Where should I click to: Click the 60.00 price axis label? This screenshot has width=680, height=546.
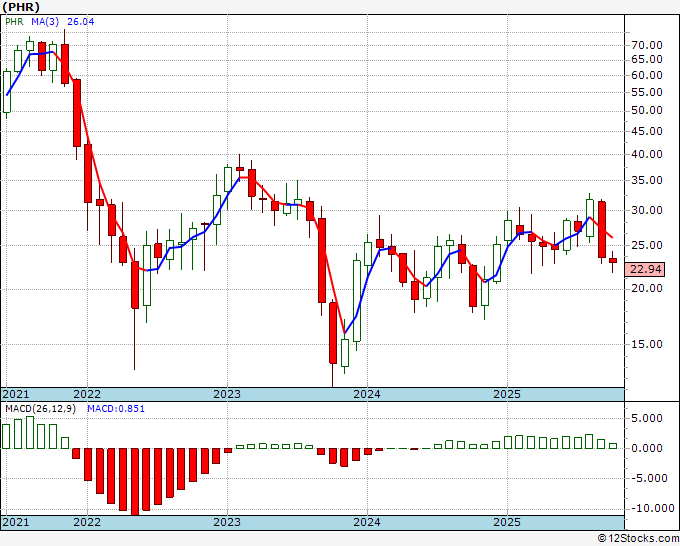647,75
